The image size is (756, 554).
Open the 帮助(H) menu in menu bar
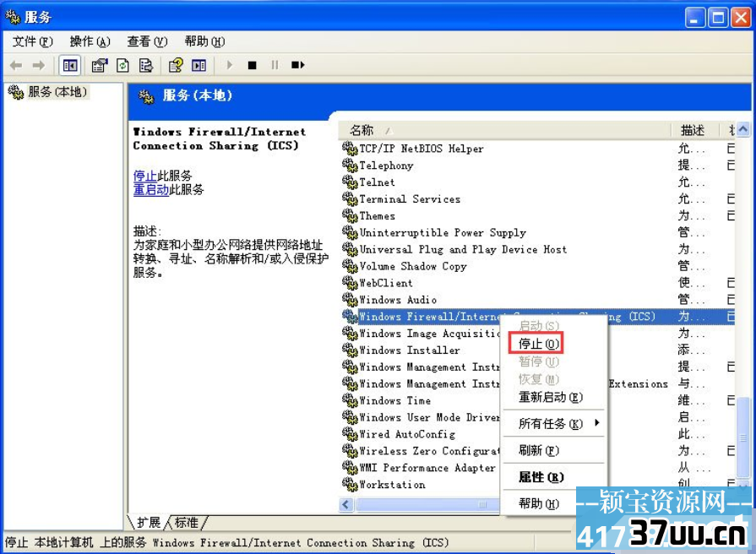(x=204, y=42)
